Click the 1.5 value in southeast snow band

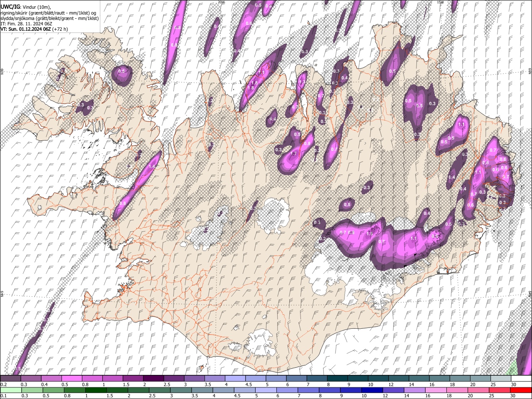[369, 234]
